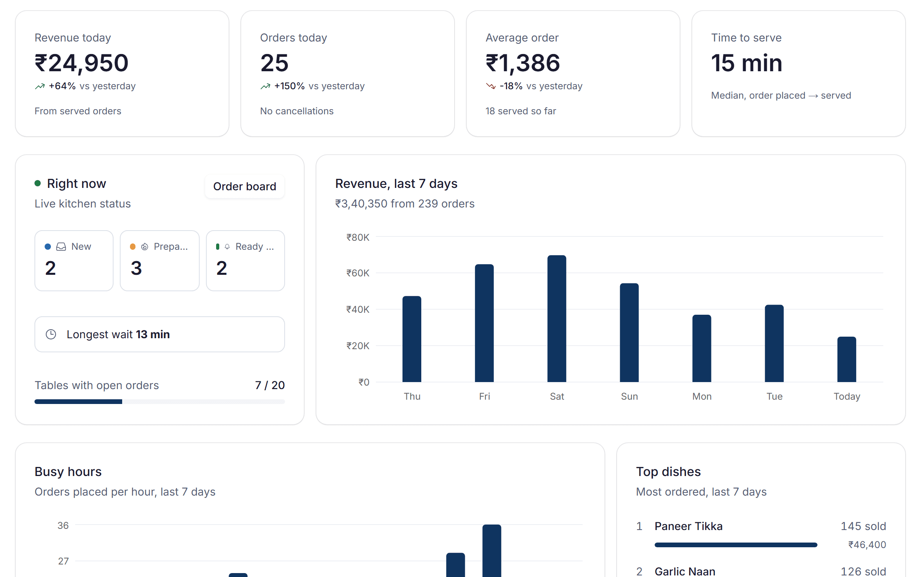924x577 pixels.
Task: Click the clock icon beside Longest wait
Action: (x=51, y=334)
